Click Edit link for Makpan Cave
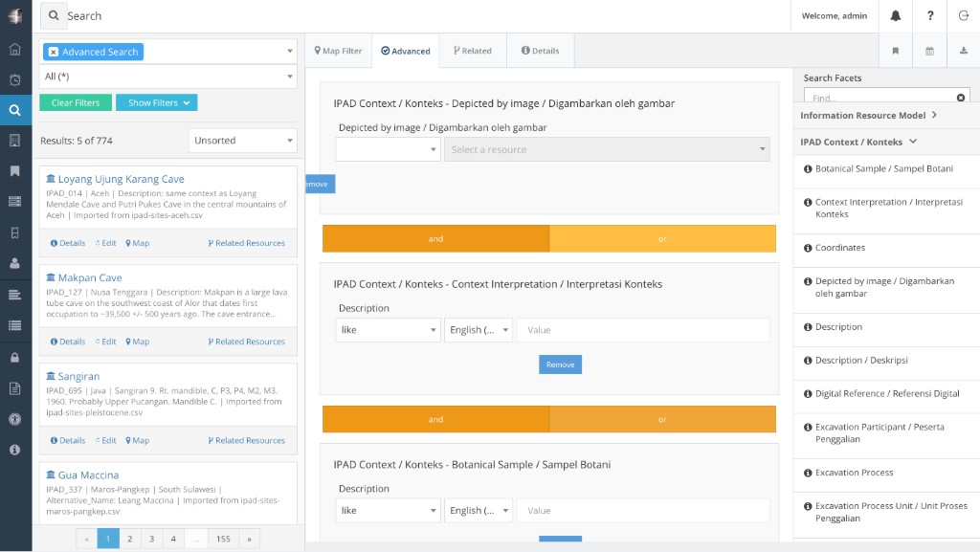Screen dimensions: 980x552 tap(105, 342)
